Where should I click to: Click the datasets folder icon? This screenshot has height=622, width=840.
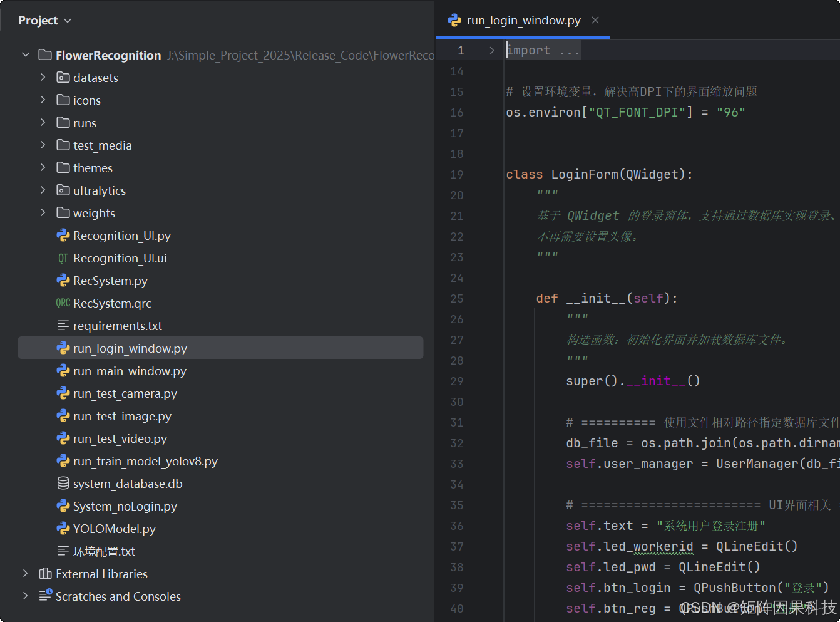[x=63, y=78]
